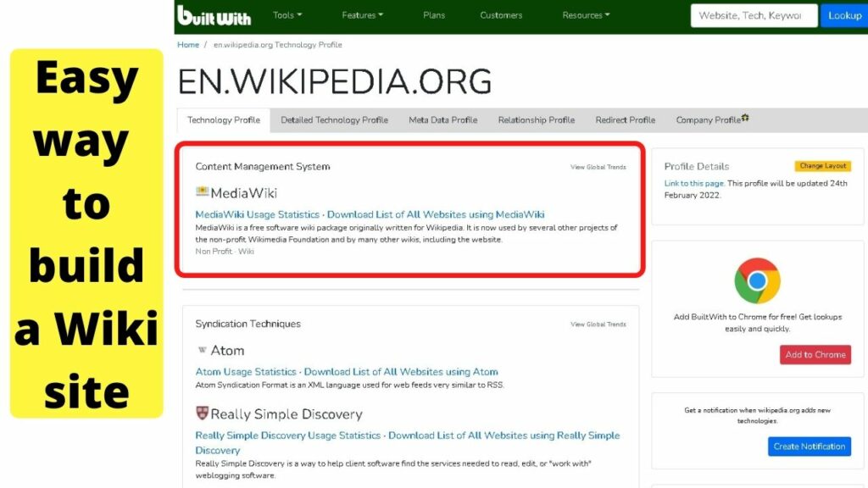Expand the Features dropdown
868x488 pixels.
point(362,14)
